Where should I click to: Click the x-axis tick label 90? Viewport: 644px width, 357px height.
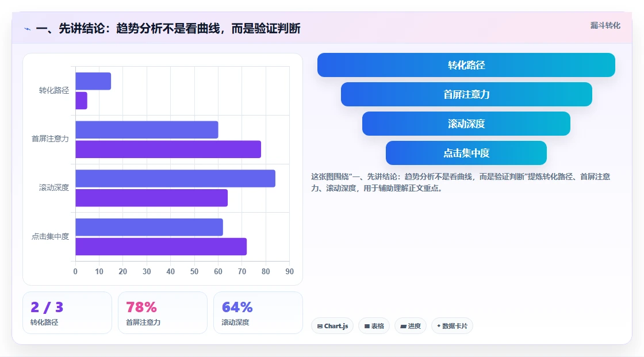click(290, 271)
